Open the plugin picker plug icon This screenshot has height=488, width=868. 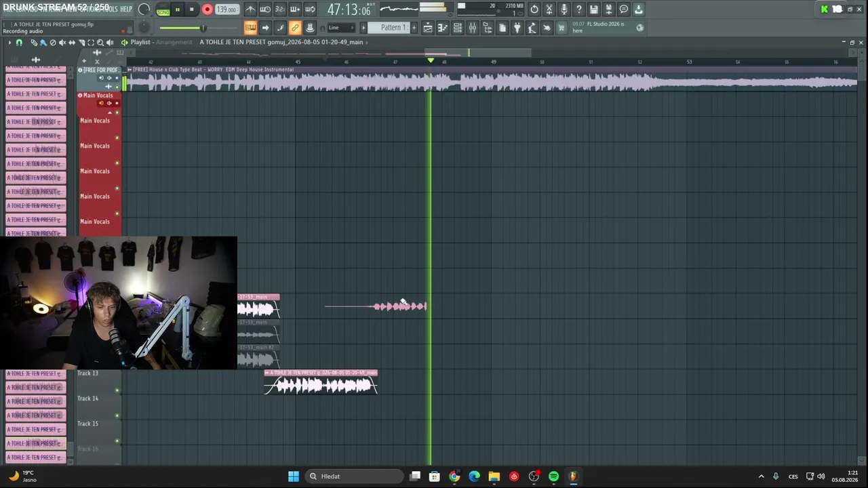[517, 28]
